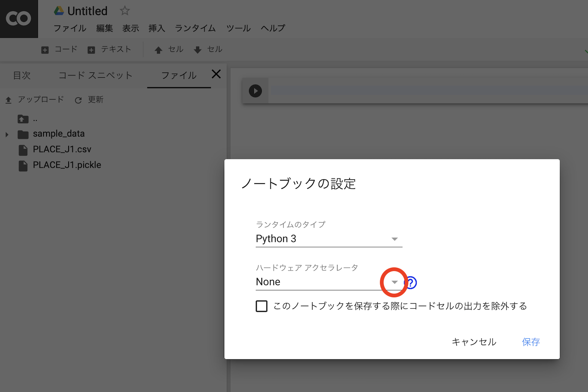Click the sample_data folder icon

(x=23, y=134)
